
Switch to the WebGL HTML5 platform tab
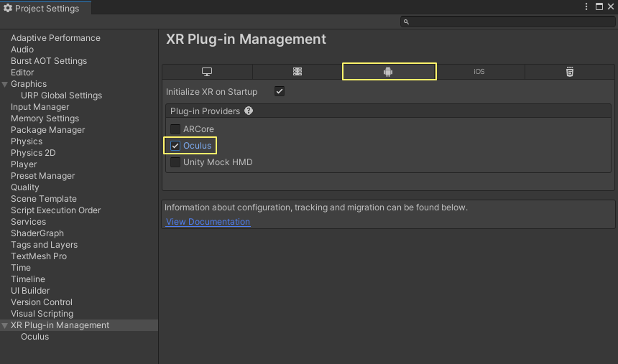(x=570, y=72)
